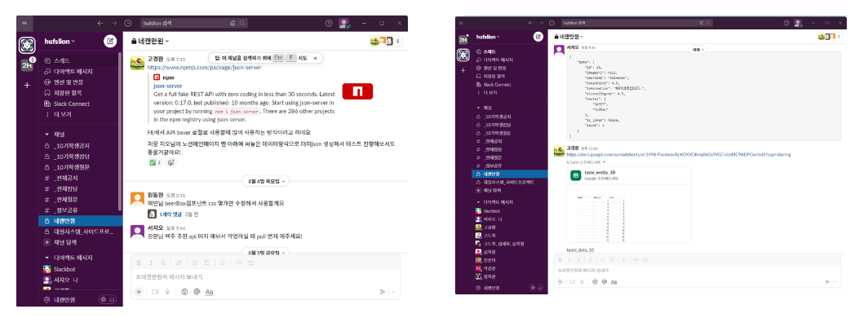Image resolution: width=868 pixels, height=318 pixels.
Task: Open 스레드 in left window sidebar
Action: pos(61,60)
